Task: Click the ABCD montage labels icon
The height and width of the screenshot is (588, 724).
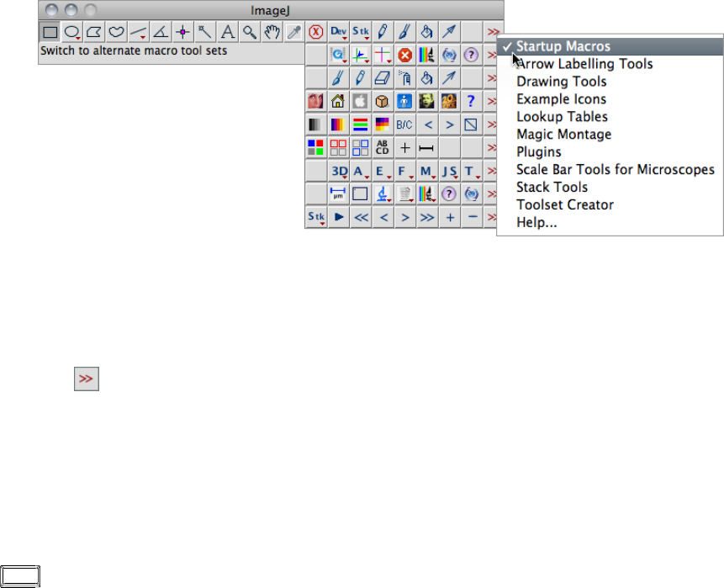Action: [383, 148]
